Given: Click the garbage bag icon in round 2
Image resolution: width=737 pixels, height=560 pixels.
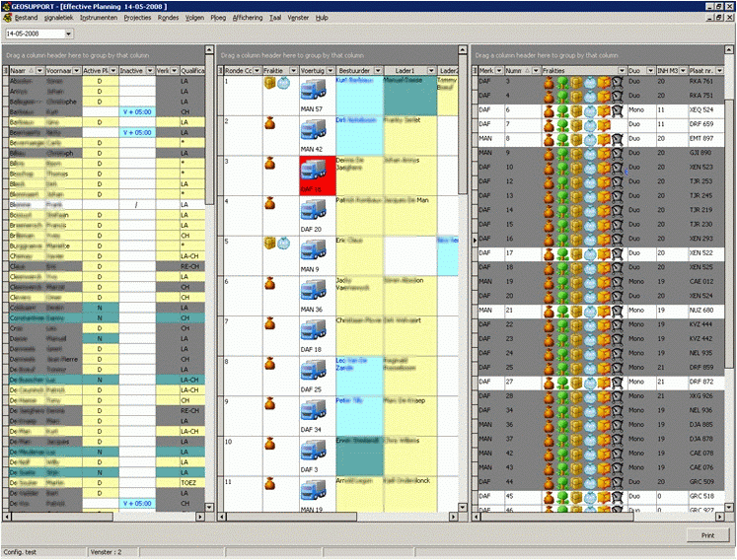Looking at the screenshot, I should (270, 123).
